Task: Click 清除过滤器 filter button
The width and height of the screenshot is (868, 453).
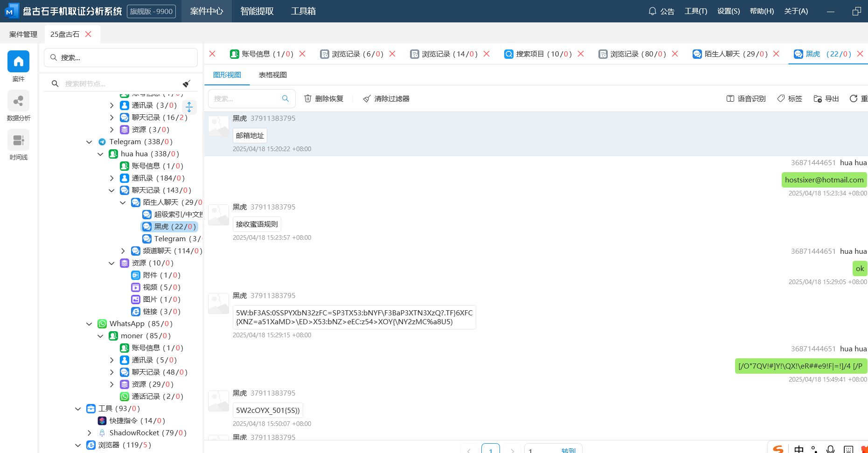Action: tap(386, 98)
